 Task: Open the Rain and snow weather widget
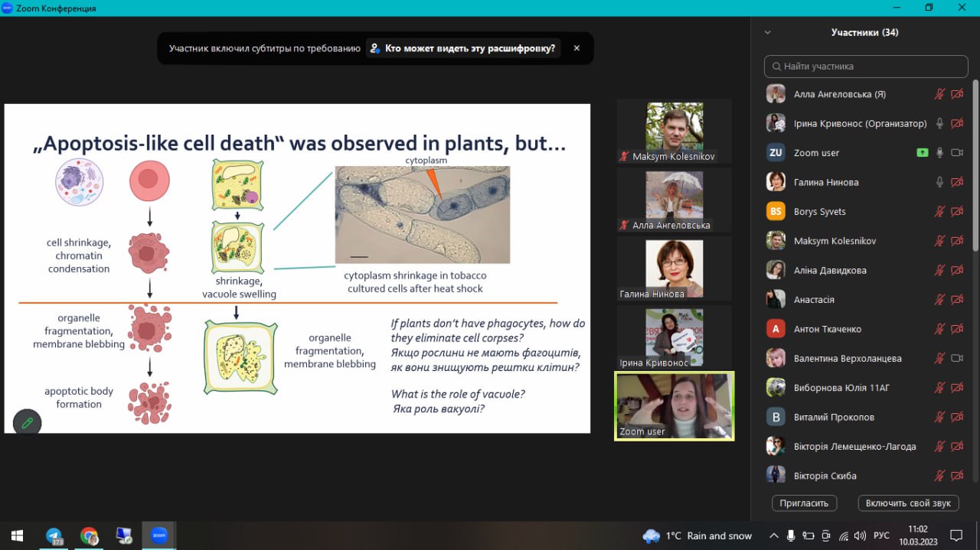pyautogui.click(x=697, y=535)
